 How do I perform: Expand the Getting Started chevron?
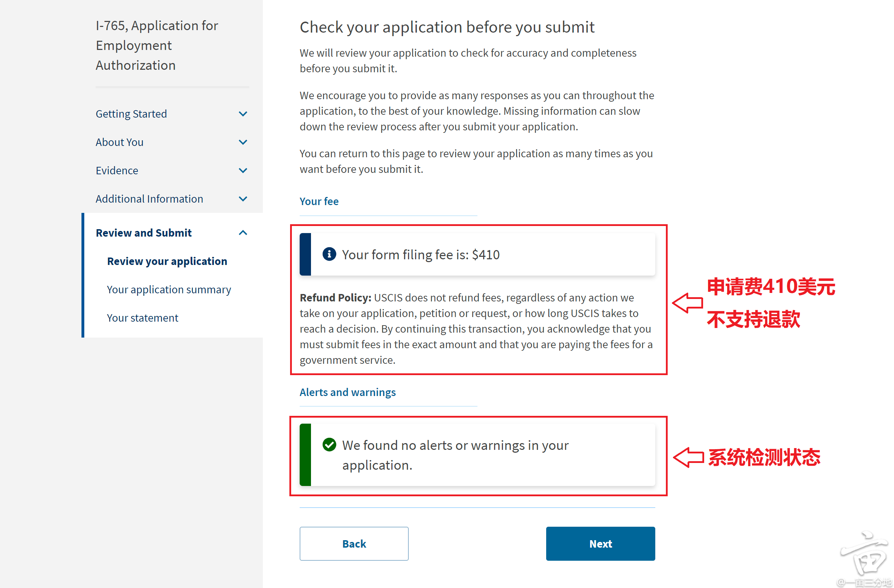pyautogui.click(x=243, y=114)
